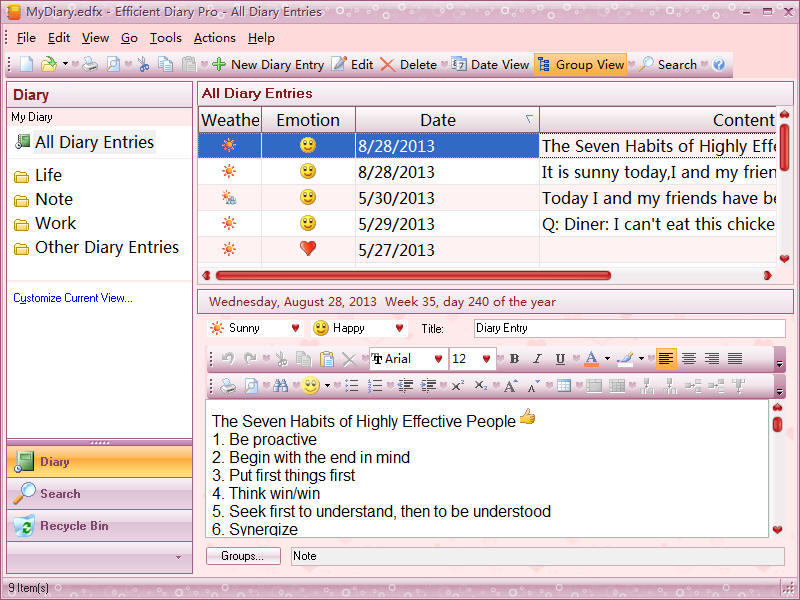Click the print icon in main toolbar
The image size is (800, 600).
pyautogui.click(x=90, y=64)
